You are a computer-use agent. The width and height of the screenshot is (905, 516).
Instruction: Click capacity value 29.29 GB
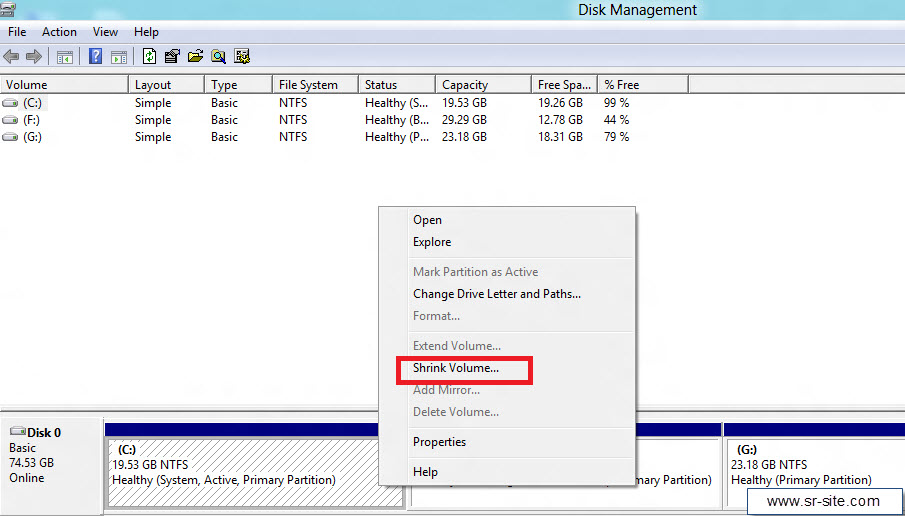464,120
